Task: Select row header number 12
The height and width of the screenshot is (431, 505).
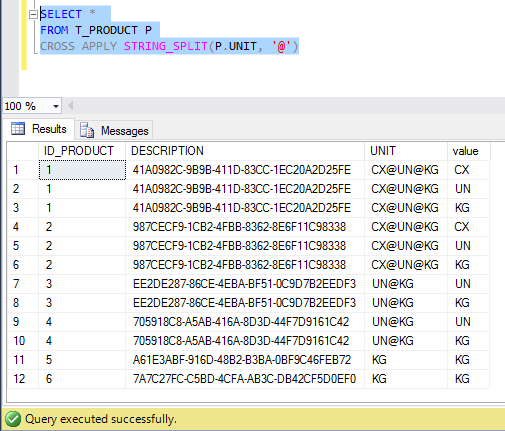Action: (x=23, y=379)
